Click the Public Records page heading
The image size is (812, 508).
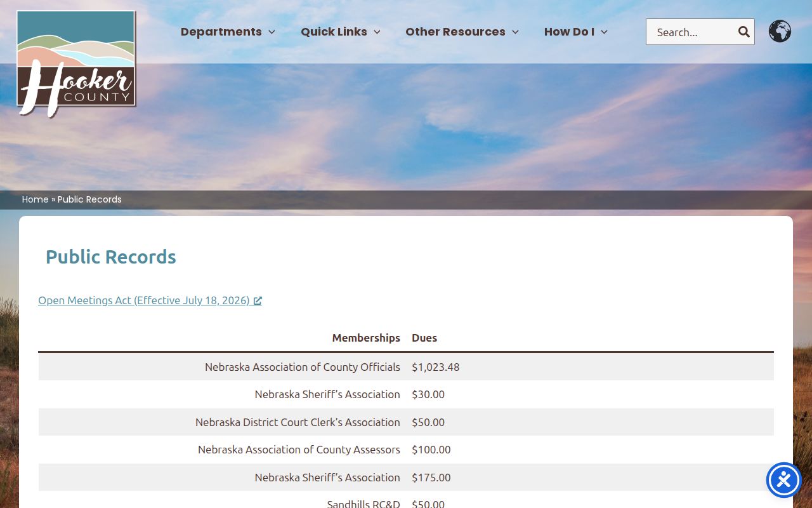click(111, 257)
